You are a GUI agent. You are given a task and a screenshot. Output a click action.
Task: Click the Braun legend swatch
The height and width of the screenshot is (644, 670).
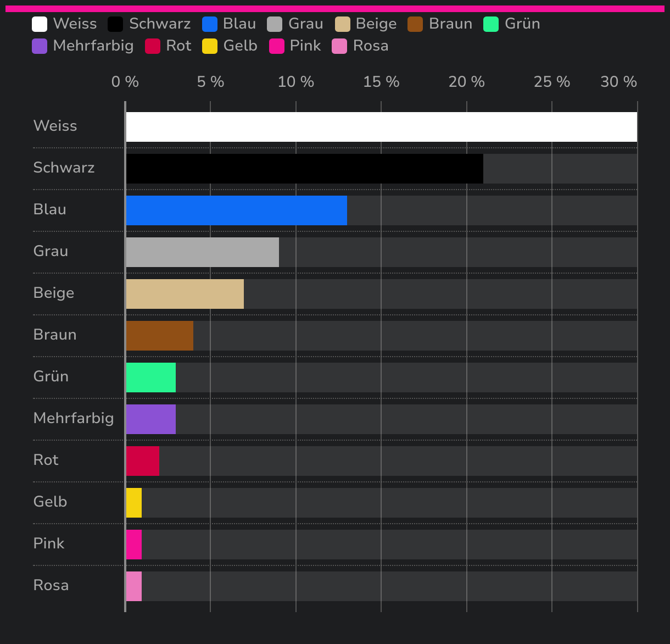415,24
